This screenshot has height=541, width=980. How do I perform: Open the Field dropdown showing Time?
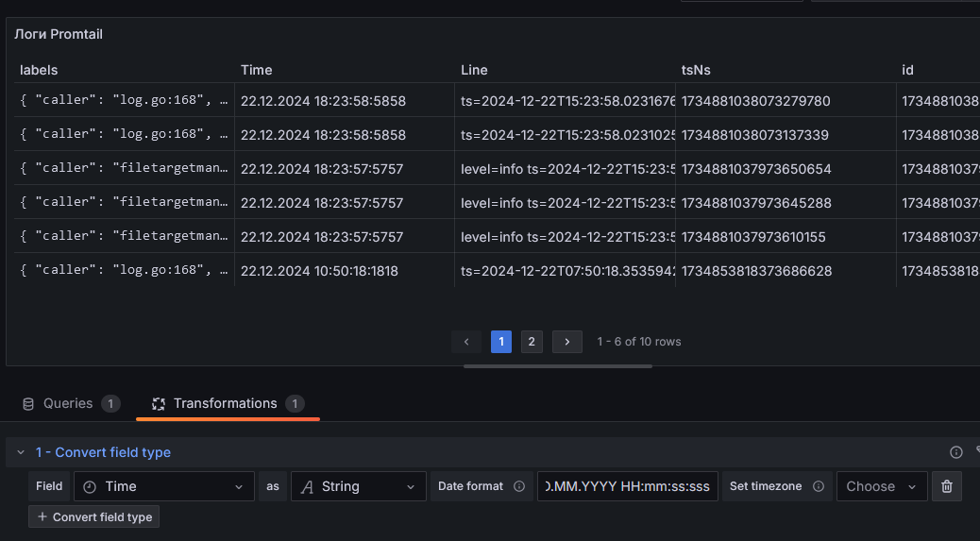coord(163,486)
